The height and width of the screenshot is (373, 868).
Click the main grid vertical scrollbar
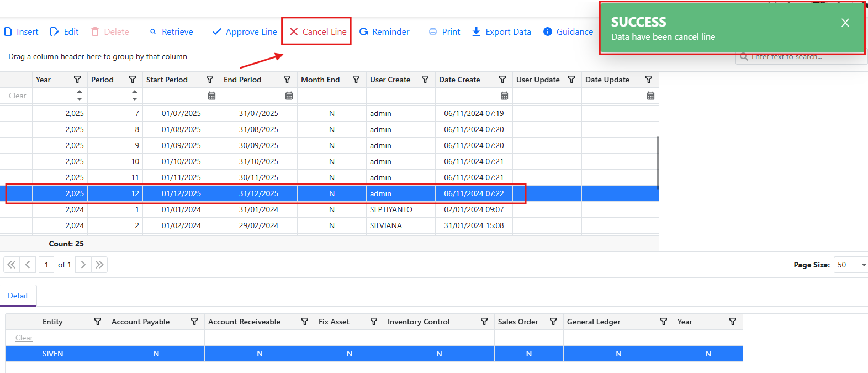pyautogui.click(x=657, y=163)
